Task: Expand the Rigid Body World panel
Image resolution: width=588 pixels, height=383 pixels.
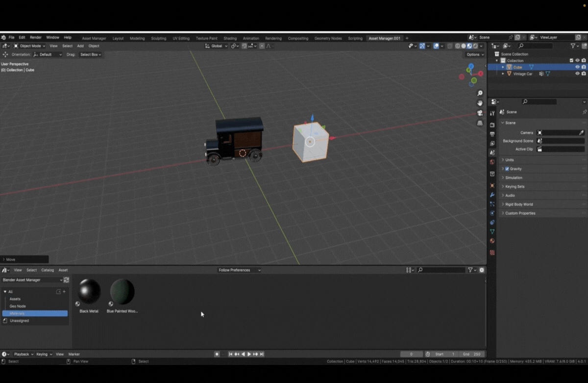Action: pos(519,204)
